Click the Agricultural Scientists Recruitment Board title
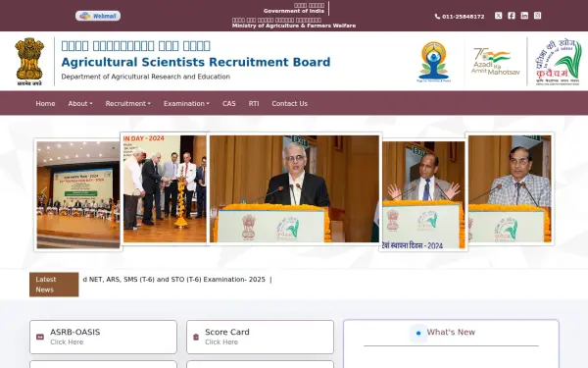 point(196,62)
